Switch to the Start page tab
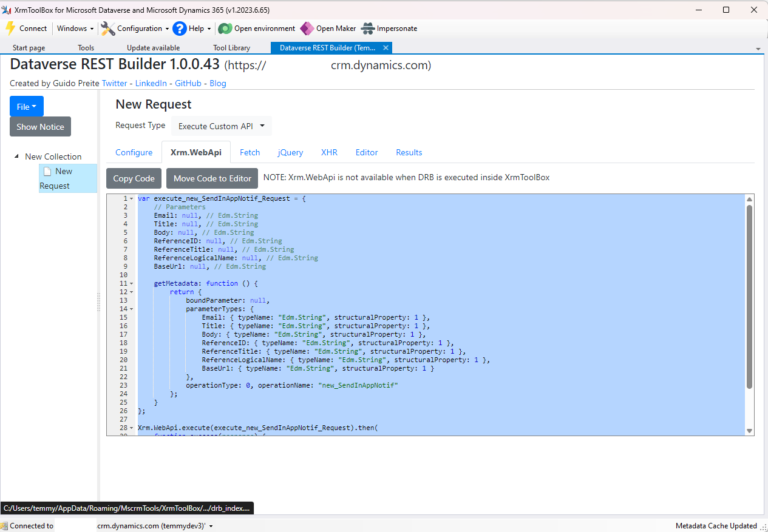The width and height of the screenshot is (768, 532). 29,47
